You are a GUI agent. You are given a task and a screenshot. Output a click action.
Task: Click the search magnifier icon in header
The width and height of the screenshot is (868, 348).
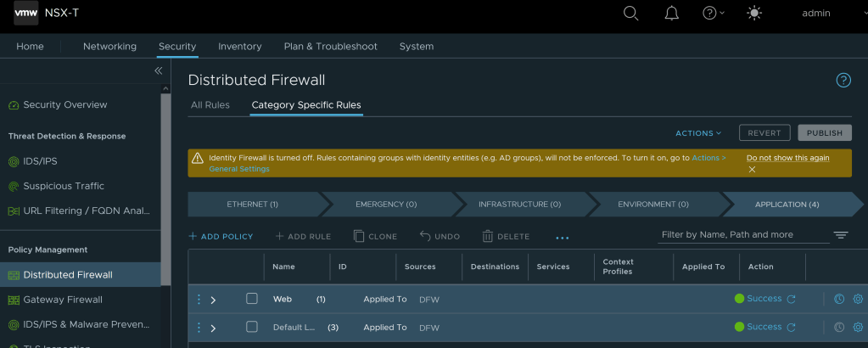(630, 13)
